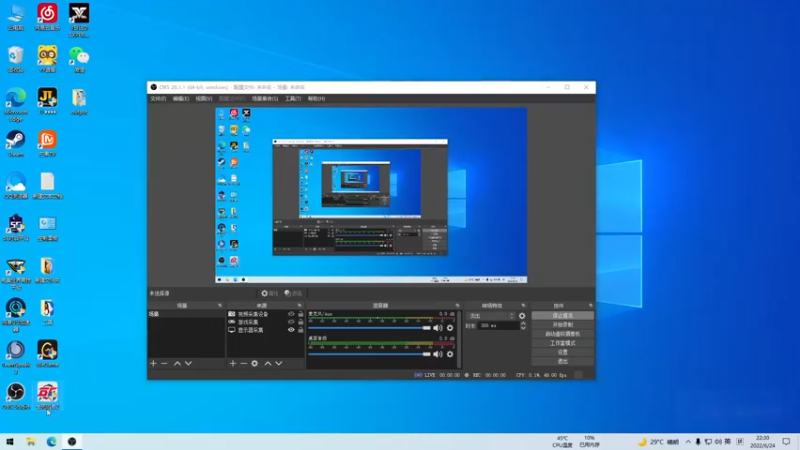Select the display capture source row
Screen dimensions: 800x450
(265, 330)
